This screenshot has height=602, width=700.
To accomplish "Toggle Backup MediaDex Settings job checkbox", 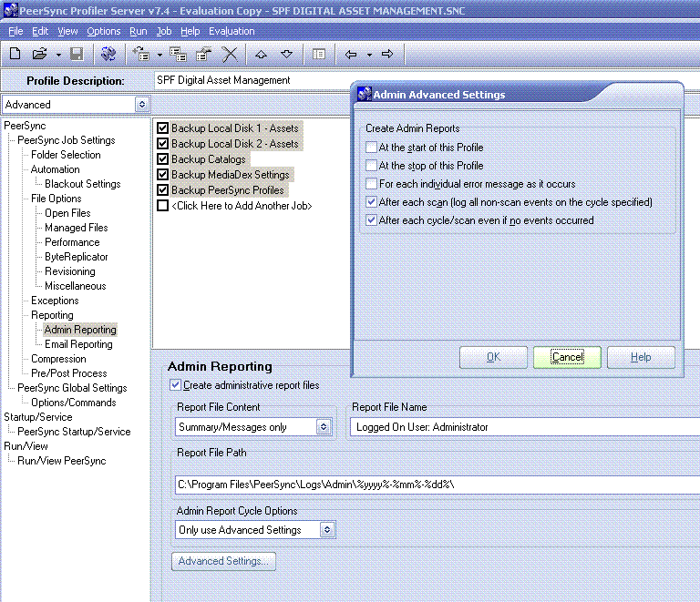I will (x=162, y=174).
